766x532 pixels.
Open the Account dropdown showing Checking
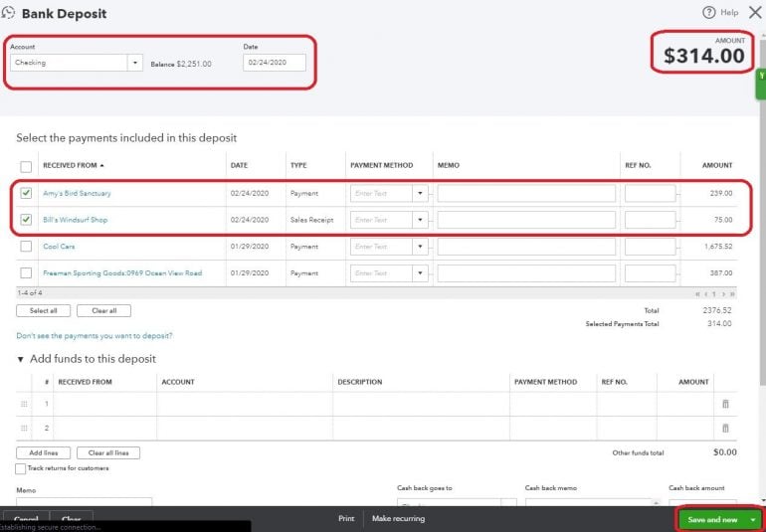(134, 63)
